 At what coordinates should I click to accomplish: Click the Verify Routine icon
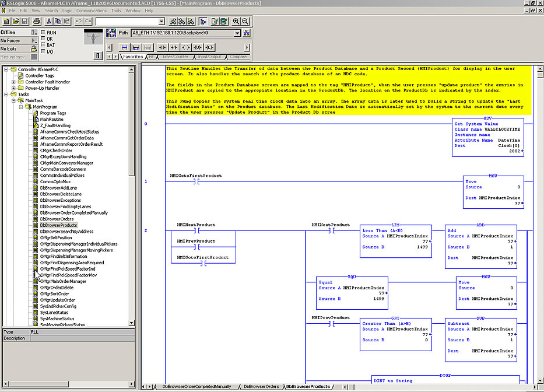215,22
